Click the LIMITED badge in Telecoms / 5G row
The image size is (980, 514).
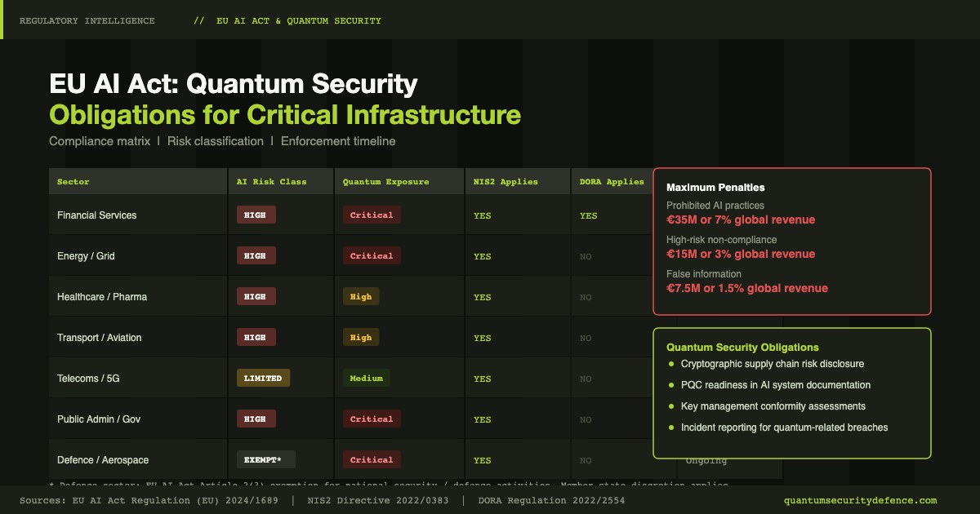263,379
